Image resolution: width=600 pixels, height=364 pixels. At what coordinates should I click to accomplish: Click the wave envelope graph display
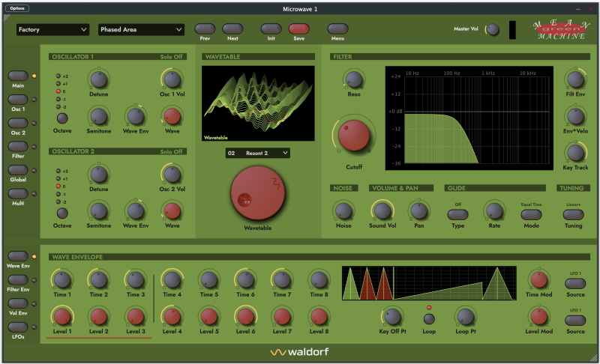[429, 283]
